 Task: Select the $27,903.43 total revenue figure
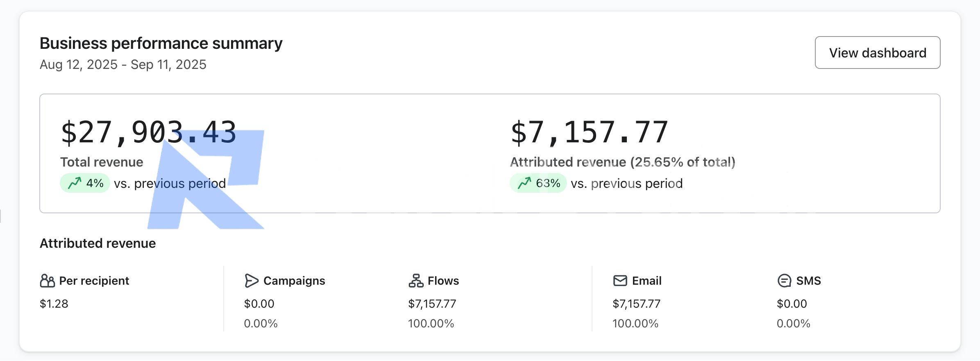[x=148, y=133]
